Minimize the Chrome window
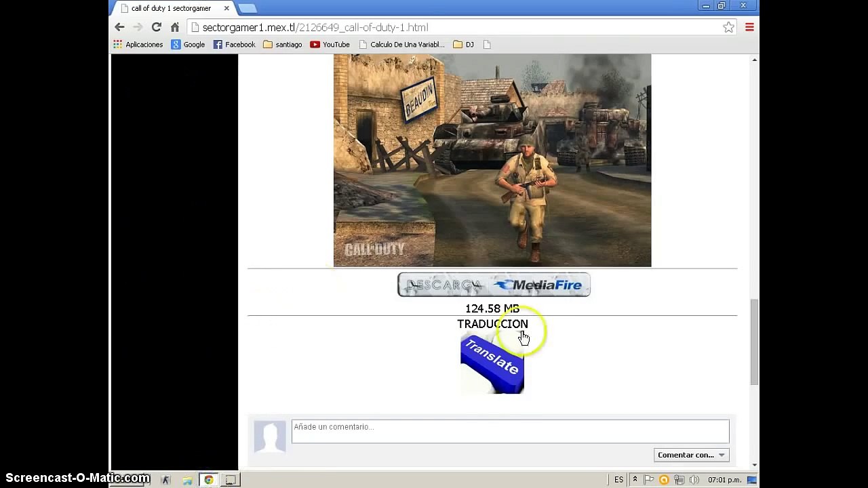The height and width of the screenshot is (488, 868). [706, 6]
